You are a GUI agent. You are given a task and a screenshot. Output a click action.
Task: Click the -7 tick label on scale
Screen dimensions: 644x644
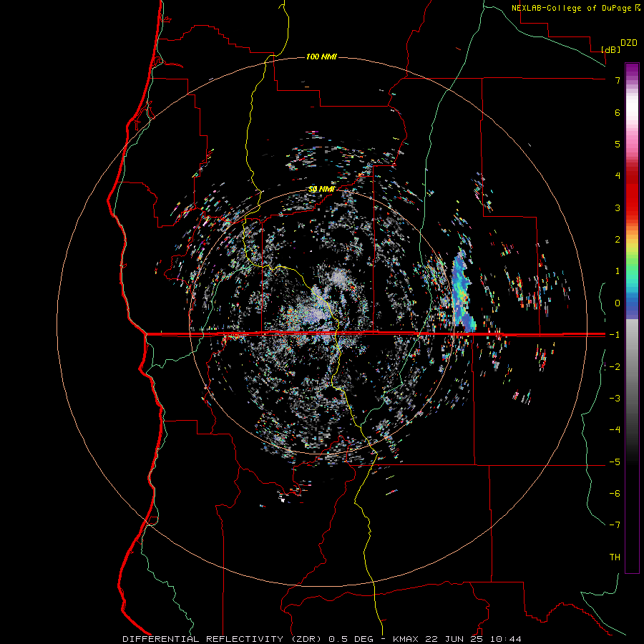pyautogui.click(x=615, y=525)
